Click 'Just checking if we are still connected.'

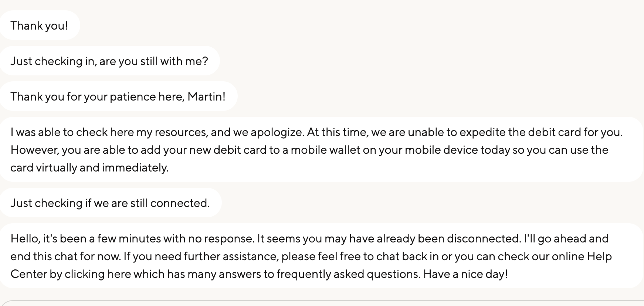pos(110,203)
